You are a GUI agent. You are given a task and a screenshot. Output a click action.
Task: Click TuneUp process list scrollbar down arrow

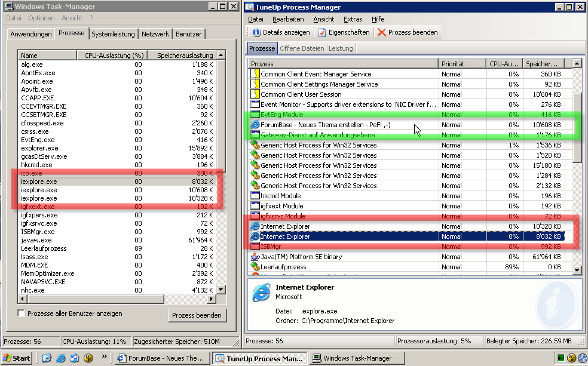pos(577,270)
